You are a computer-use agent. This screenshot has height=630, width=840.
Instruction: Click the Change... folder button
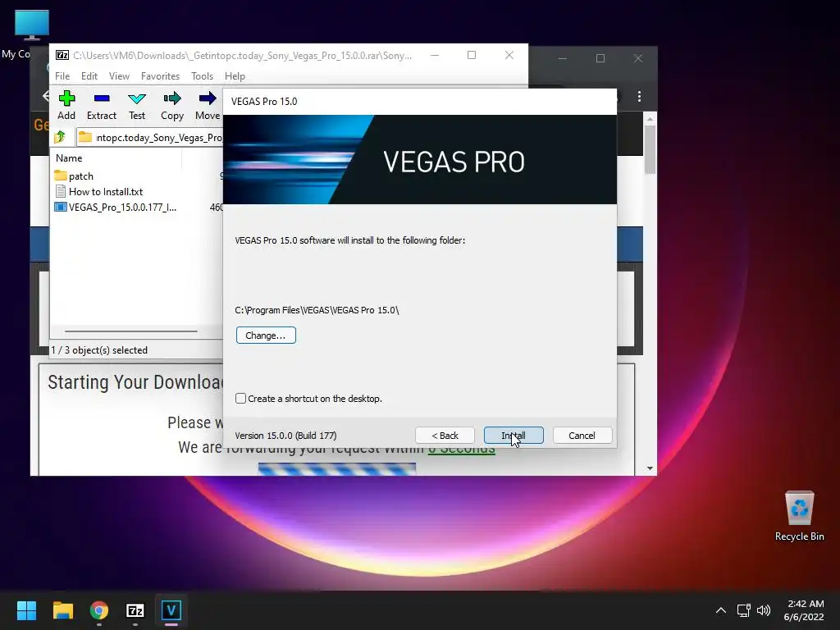pos(266,336)
